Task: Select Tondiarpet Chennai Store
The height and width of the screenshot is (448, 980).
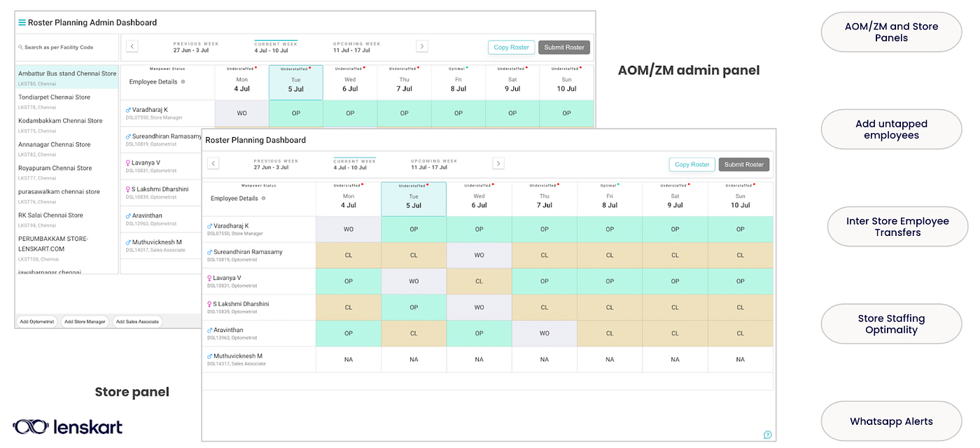Action: [x=67, y=101]
